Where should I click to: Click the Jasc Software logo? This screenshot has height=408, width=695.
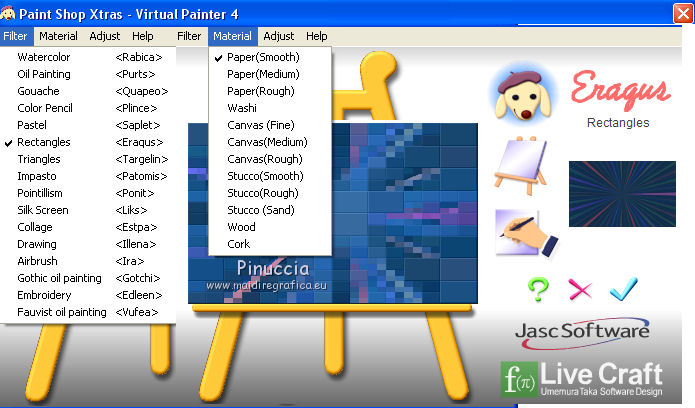click(582, 333)
